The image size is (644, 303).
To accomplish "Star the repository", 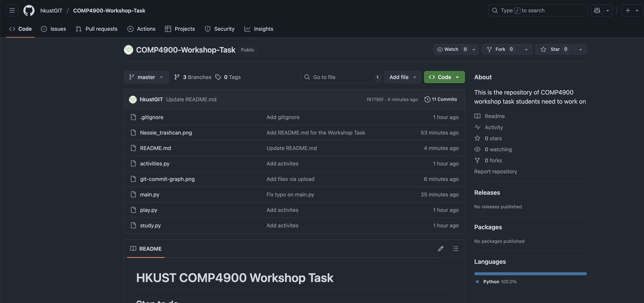I will 555,49.
